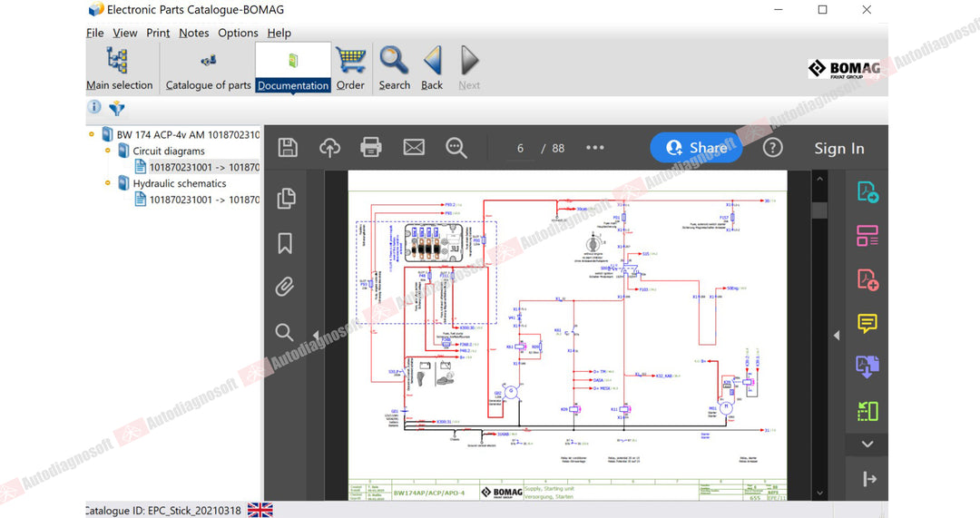Open the PDF zoom magnifier
980x518 pixels.
coord(456,148)
